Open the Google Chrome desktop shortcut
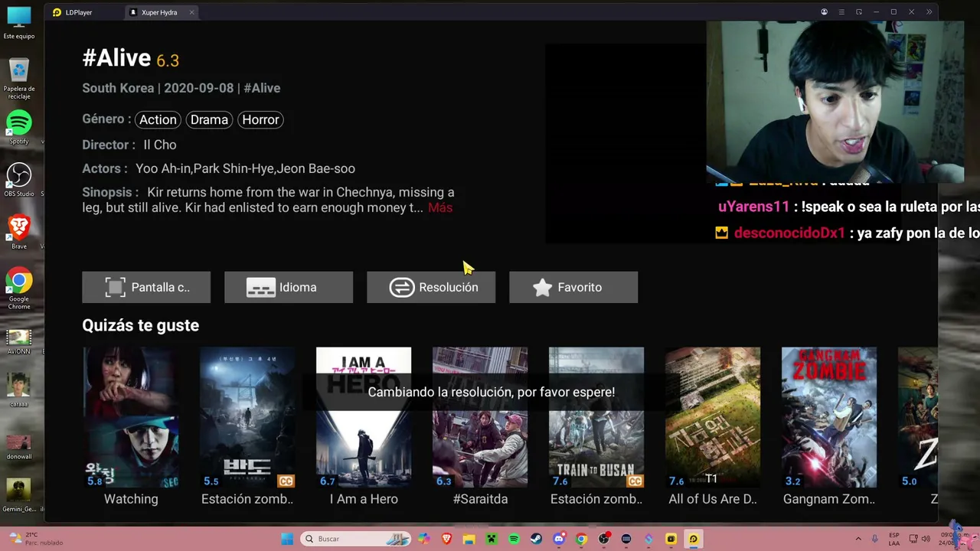The image size is (980, 551). [19, 289]
